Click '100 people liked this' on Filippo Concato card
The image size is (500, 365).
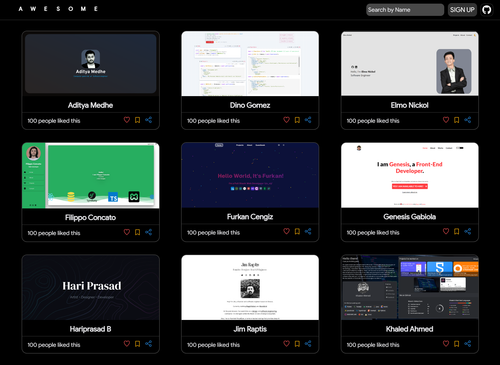(x=54, y=233)
